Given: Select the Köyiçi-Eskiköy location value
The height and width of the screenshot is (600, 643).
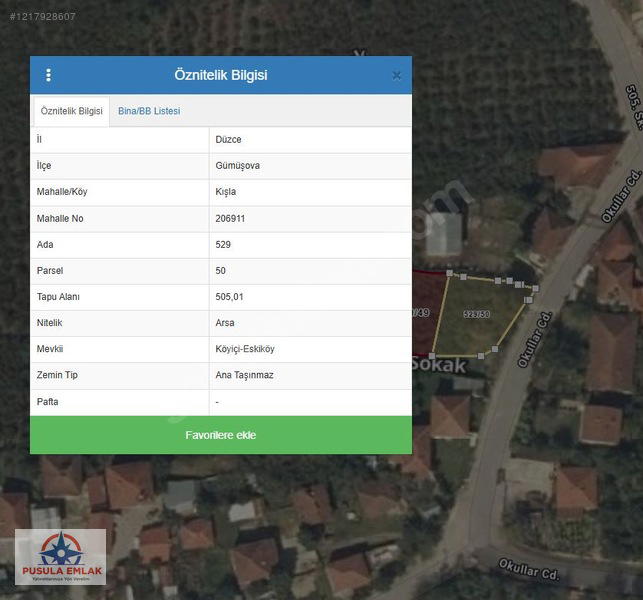Looking at the screenshot, I should 245,349.
